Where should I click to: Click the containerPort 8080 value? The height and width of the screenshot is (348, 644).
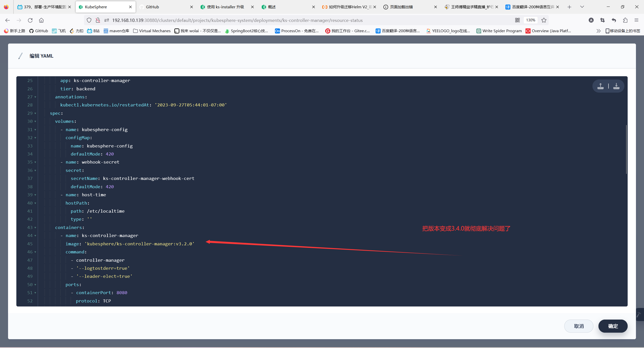(122, 293)
